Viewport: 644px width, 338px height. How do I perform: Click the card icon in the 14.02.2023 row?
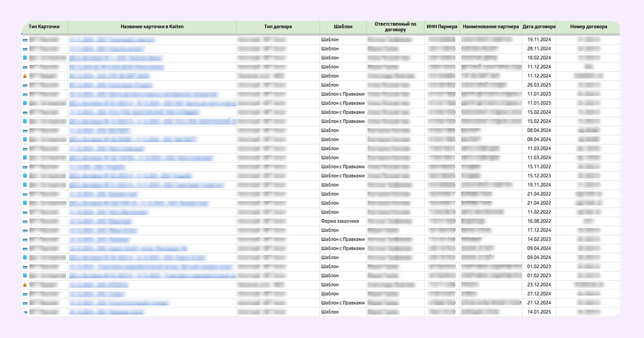25,240
